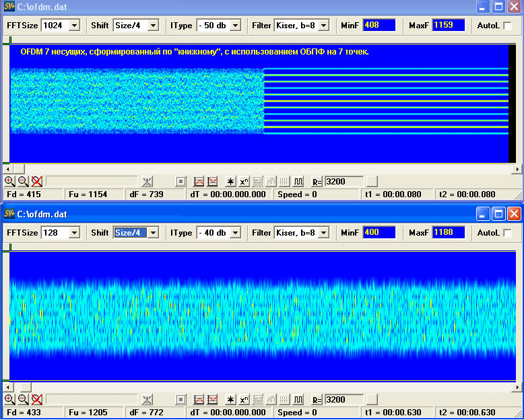Click right scroll arrow of upper window

[x=517, y=169]
